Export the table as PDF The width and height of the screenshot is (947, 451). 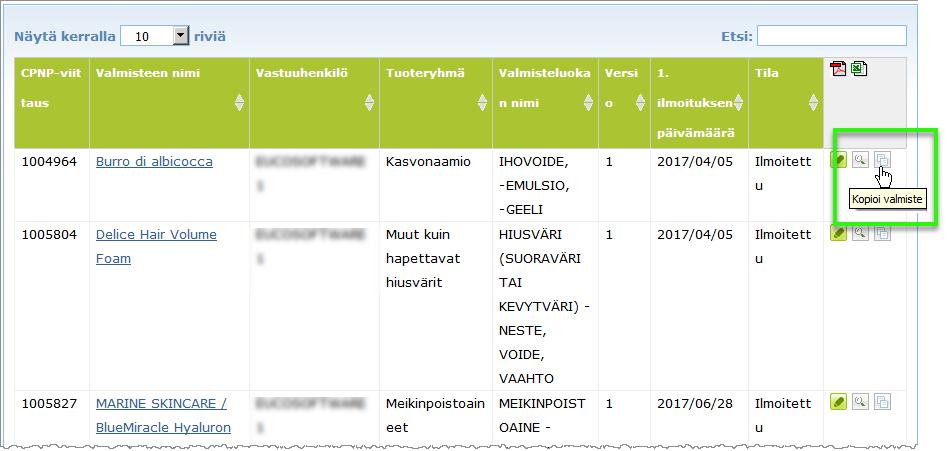point(838,69)
